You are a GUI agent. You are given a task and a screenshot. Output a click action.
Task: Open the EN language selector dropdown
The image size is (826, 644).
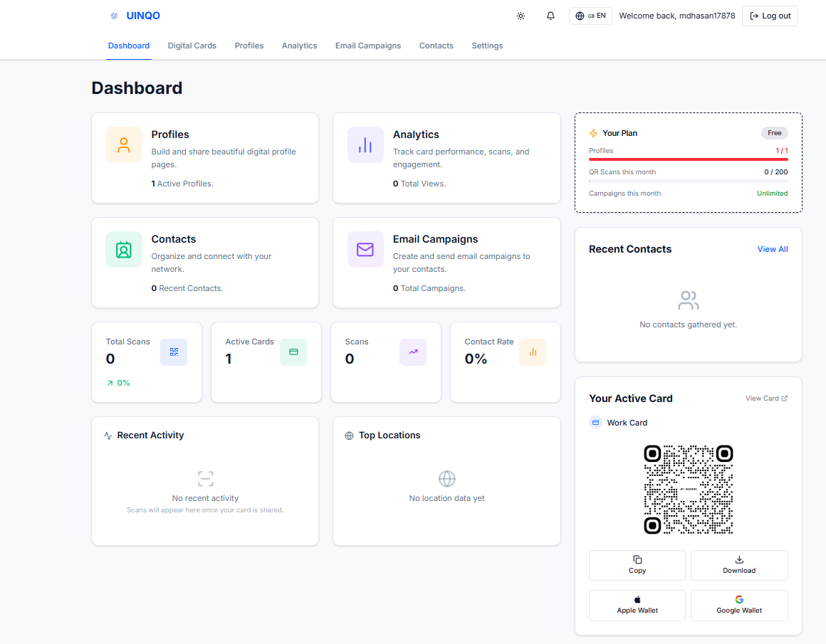590,16
